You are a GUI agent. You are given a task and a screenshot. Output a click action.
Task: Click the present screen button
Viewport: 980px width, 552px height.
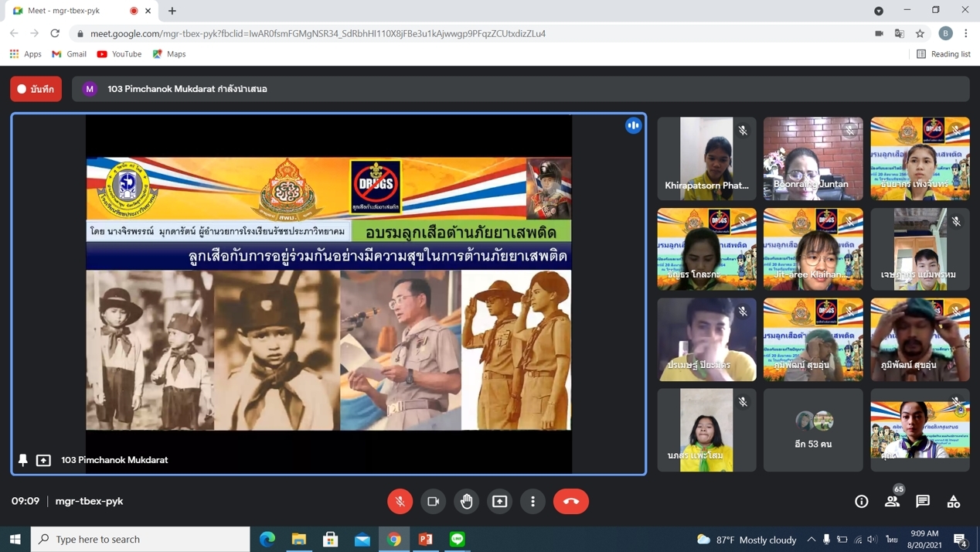pyautogui.click(x=500, y=501)
